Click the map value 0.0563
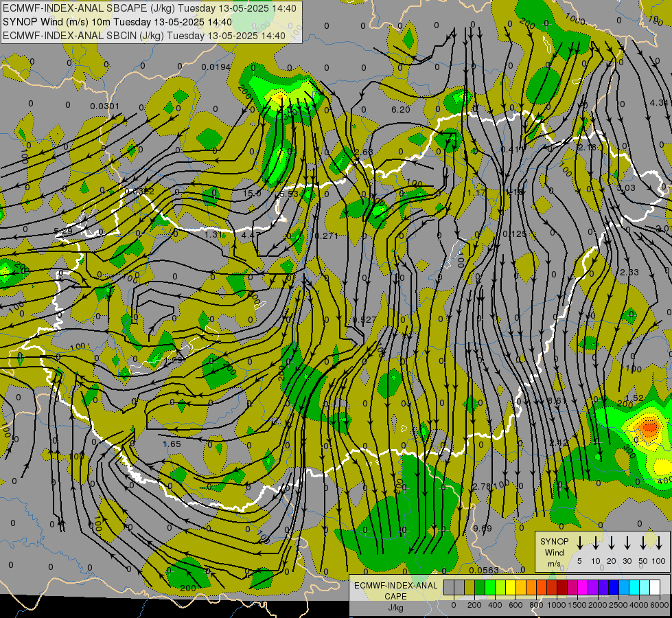Image resolution: width=672 pixels, height=618 pixels. 484,570
